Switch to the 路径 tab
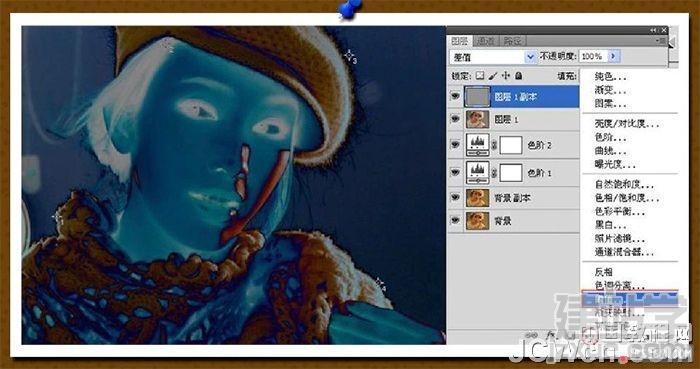700x369 pixels. coord(512,41)
